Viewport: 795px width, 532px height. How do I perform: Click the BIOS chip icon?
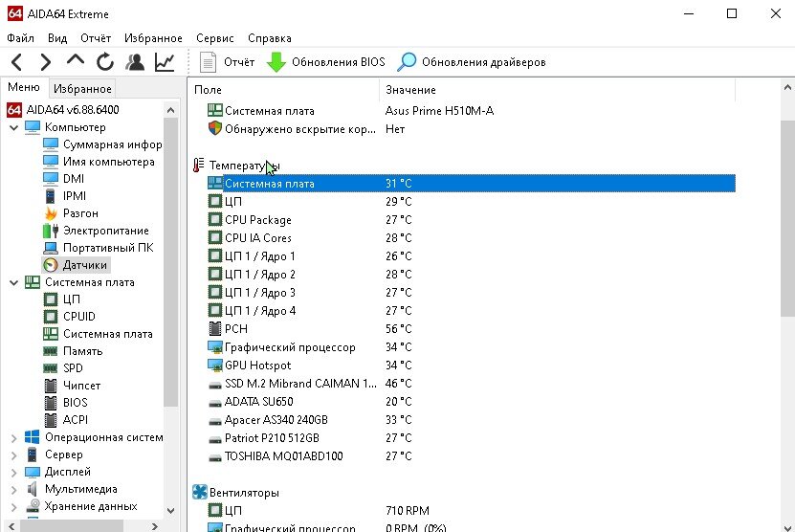click(50, 403)
